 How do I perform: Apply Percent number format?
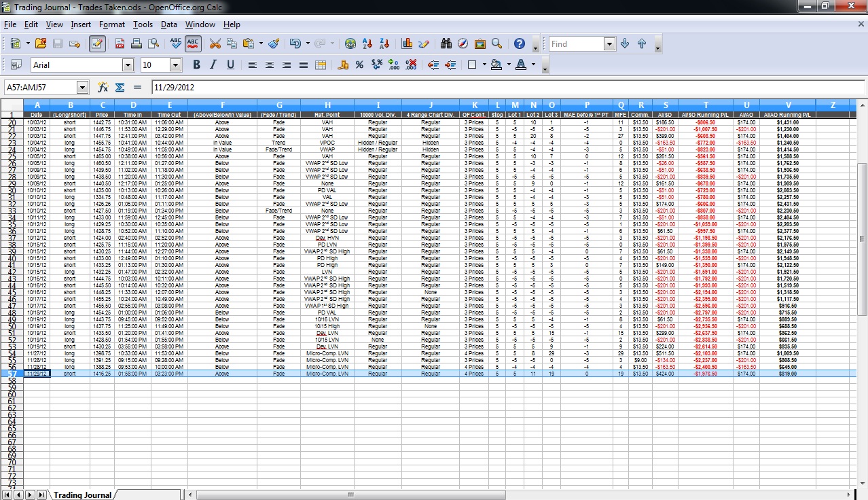(x=359, y=65)
